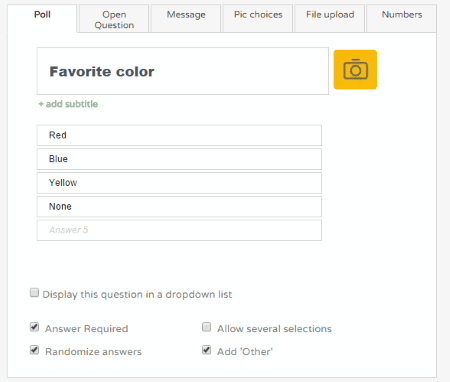Select the Pic choices tab

tap(258, 19)
